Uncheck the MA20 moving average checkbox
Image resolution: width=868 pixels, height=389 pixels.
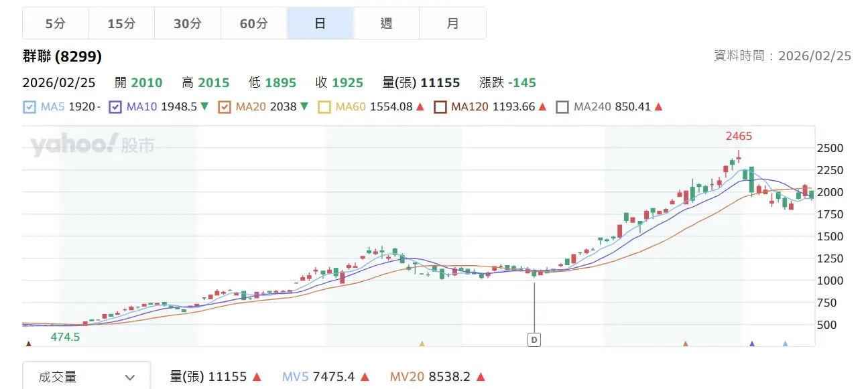tap(225, 106)
